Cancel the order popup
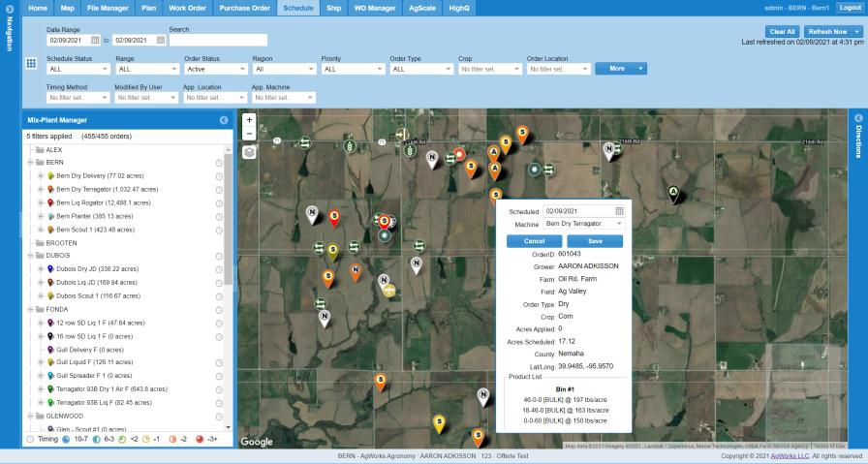 pos(534,241)
